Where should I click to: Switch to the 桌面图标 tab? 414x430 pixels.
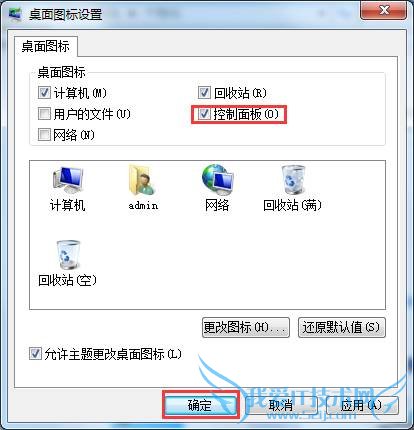pos(46,46)
